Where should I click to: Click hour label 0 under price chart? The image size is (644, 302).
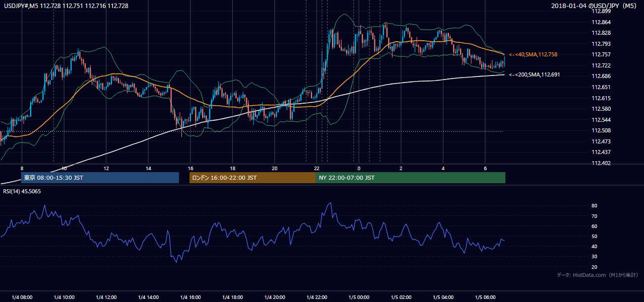(359, 168)
